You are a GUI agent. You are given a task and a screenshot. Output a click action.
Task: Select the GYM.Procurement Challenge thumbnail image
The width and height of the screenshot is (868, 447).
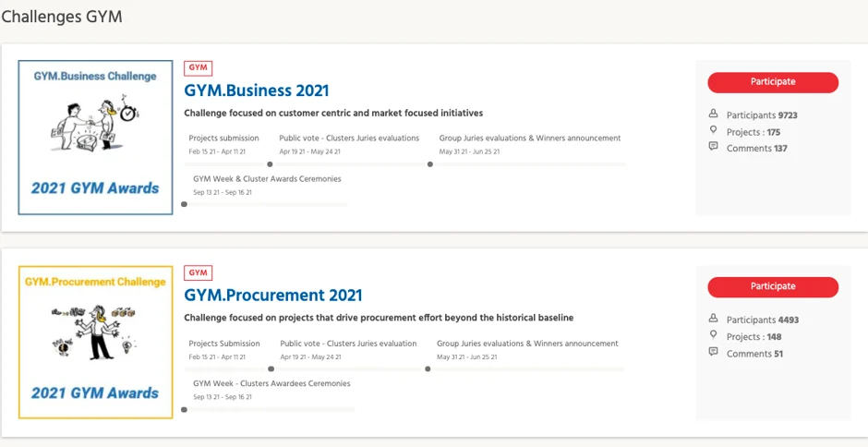click(x=96, y=342)
